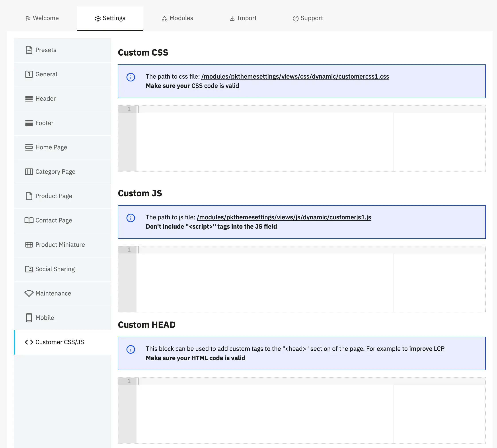
Task: Select Customer CSS/JS sidebar item
Action: point(62,342)
